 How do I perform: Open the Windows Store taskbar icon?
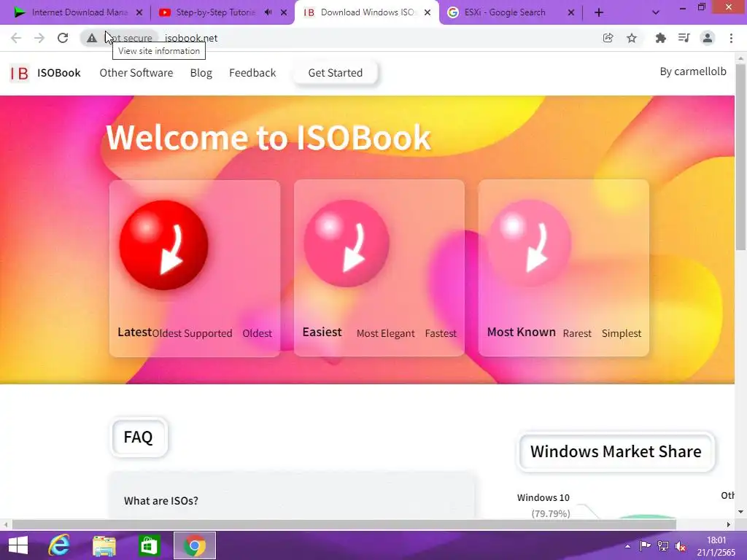click(149, 545)
